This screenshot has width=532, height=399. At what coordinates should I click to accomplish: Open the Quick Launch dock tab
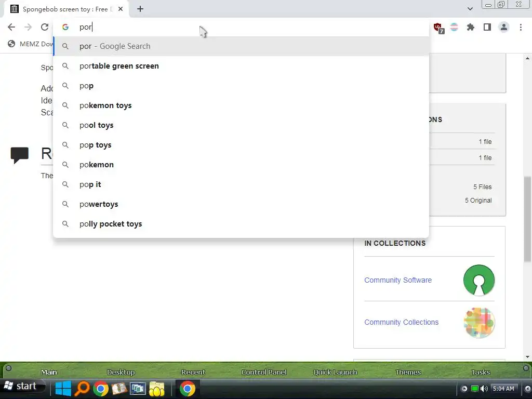click(x=335, y=372)
